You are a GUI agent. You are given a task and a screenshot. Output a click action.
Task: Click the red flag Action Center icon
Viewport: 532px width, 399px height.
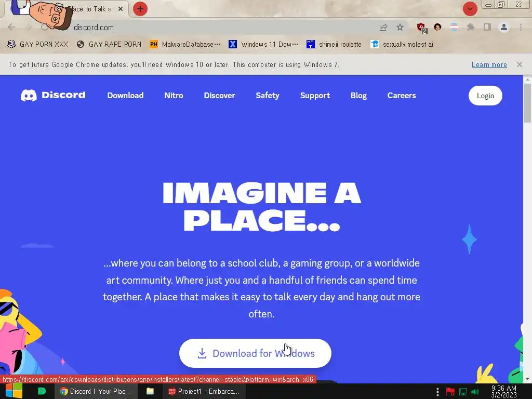(x=450, y=392)
